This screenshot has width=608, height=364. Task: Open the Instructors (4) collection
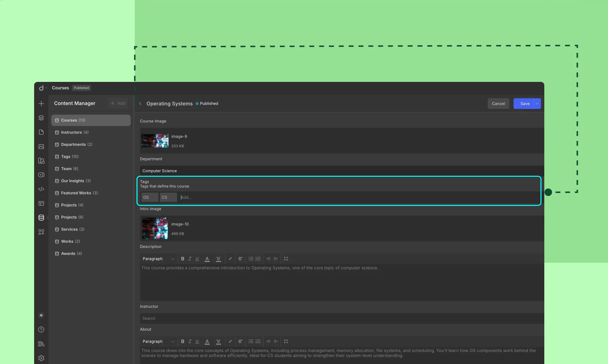click(91, 132)
